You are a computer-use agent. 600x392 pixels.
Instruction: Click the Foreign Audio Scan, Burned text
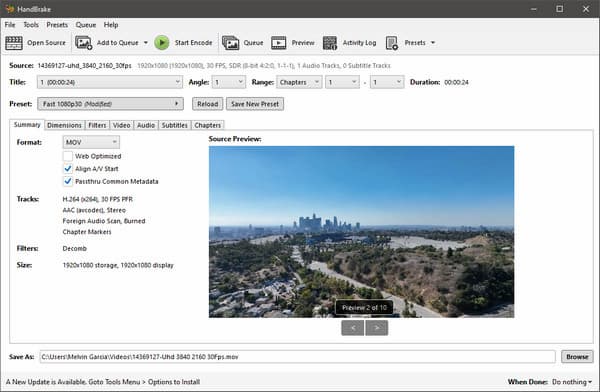[x=104, y=221]
